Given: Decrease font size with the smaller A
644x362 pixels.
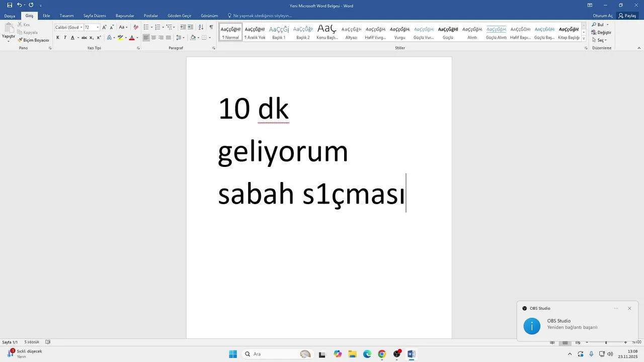Looking at the screenshot, I should (x=112, y=27).
